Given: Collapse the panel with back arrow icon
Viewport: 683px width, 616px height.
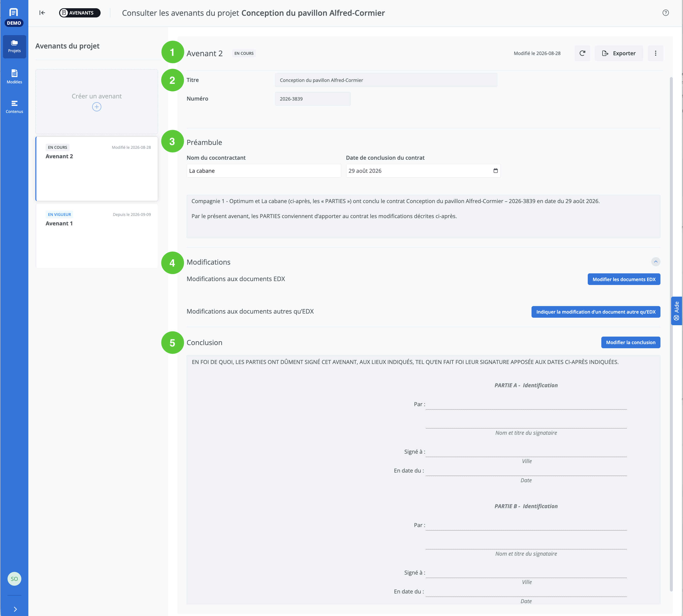Looking at the screenshot, I should 42,13.
